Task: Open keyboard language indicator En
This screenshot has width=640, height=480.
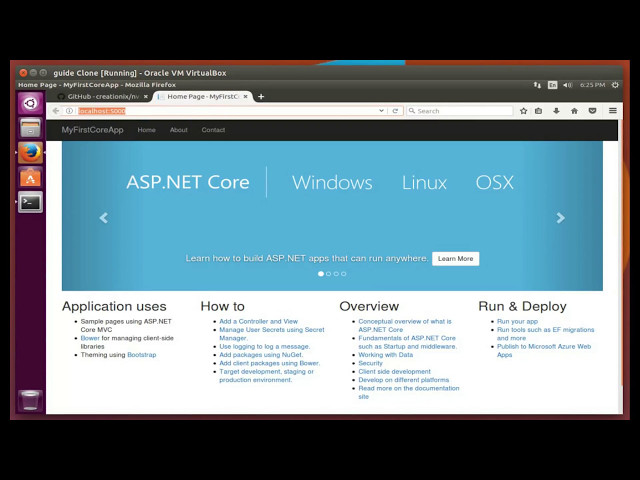Action: [x=552, y=85]
